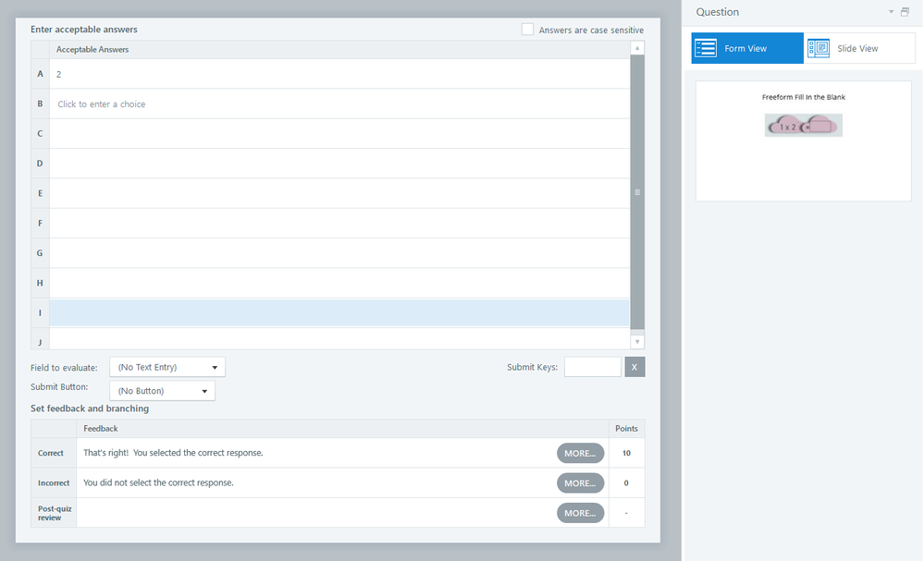Select the empty answer row D
This screenshot has height=561, width=924.
pos(339,164)
